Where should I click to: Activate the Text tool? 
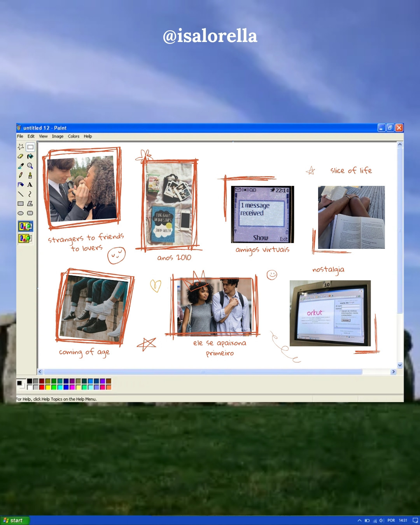point(30,185)
